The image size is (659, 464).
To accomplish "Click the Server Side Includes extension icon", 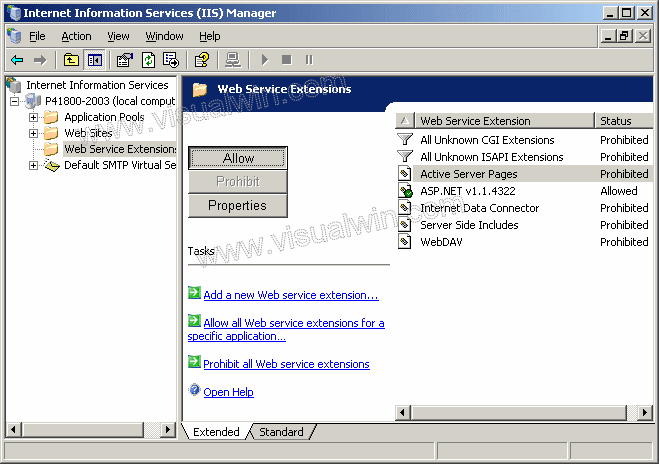I will coord(404,225).
